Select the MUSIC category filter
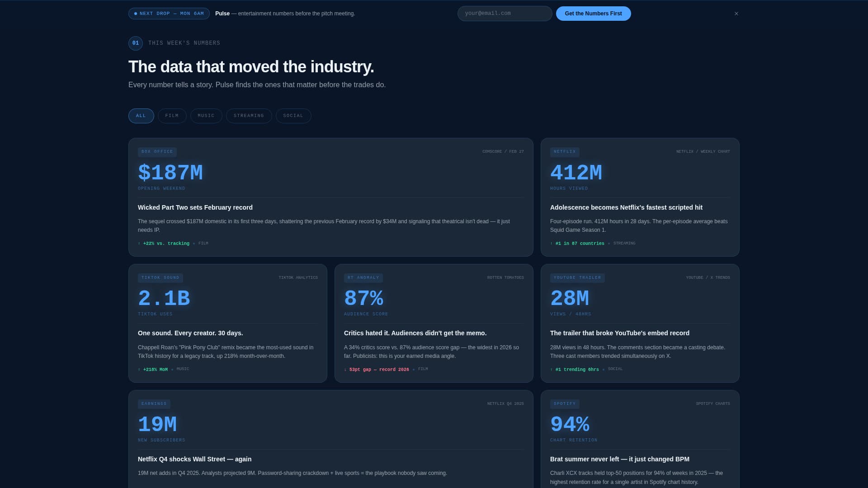The height and width of the screenshot is (488, 868). 206,116
